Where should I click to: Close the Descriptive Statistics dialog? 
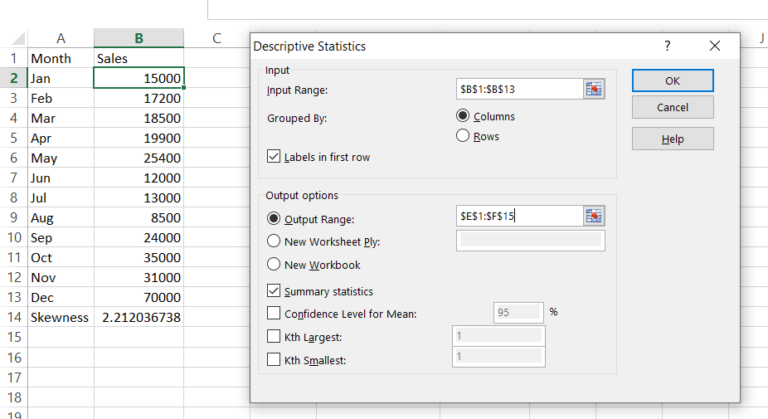(x=714, y=46)
